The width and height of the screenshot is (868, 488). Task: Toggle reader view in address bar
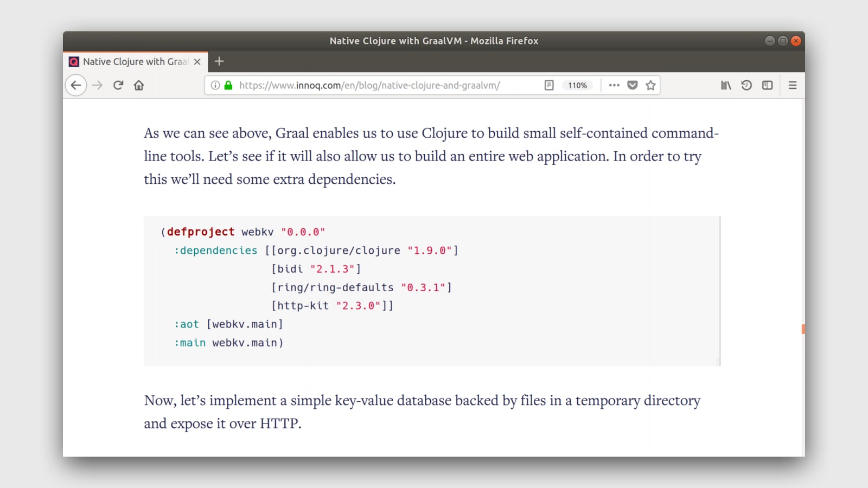[x=549, y=85]
